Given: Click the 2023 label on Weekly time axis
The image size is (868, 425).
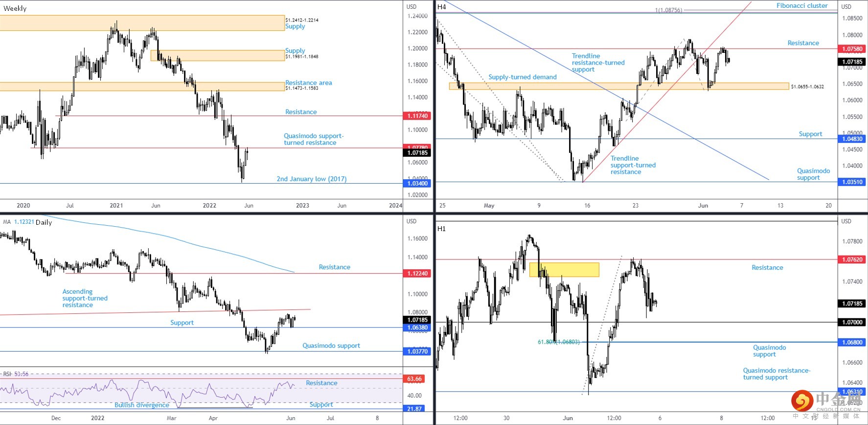Looking at the screenshot, I should tap(302, 206).
